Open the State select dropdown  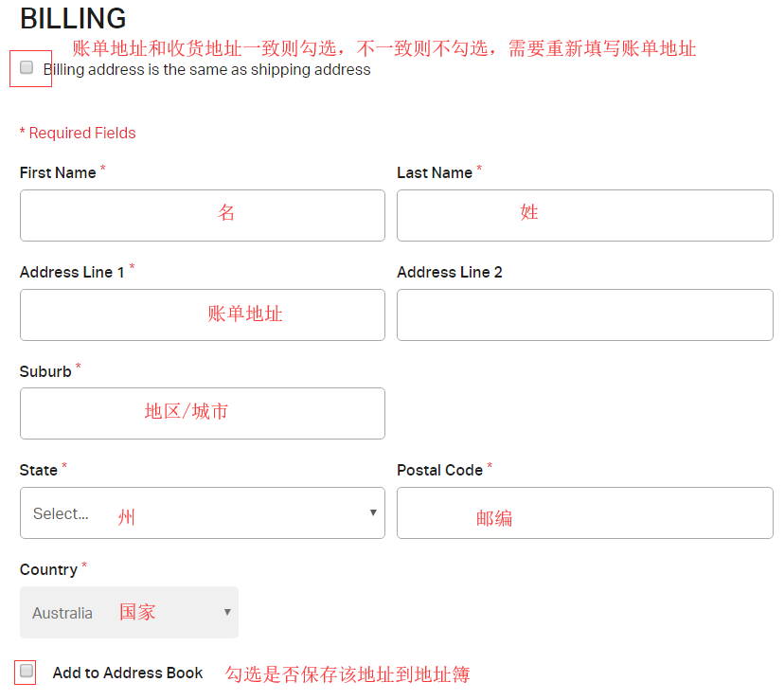pyautogui.click(x=202, y=512)
